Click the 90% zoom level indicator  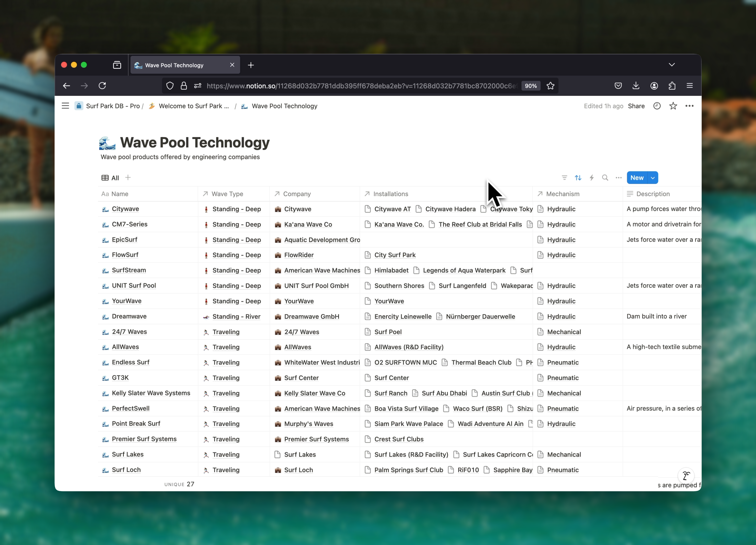coord(531,86)
